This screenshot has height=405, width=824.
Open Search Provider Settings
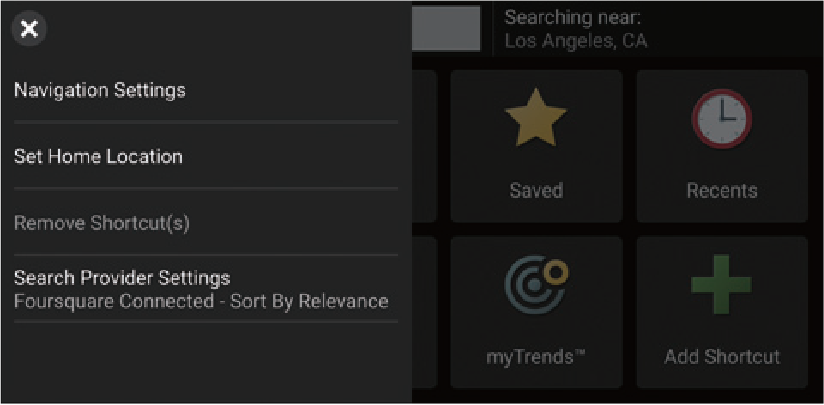(122, 278)
